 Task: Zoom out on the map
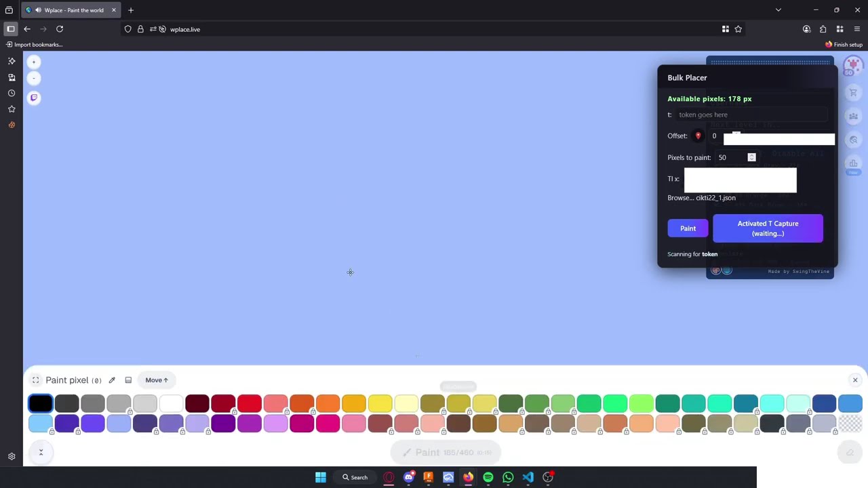pyautogui.click(x=34, y=78)
